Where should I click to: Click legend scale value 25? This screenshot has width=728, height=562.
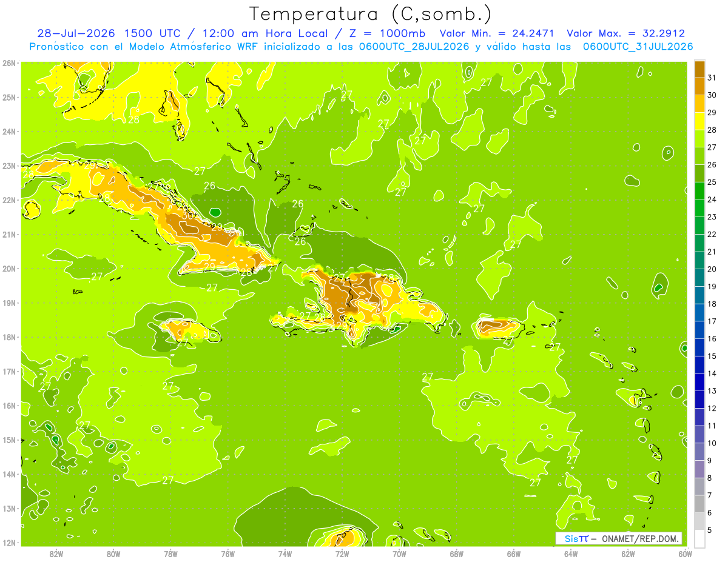pyautogui.click(x=712, y=182)
